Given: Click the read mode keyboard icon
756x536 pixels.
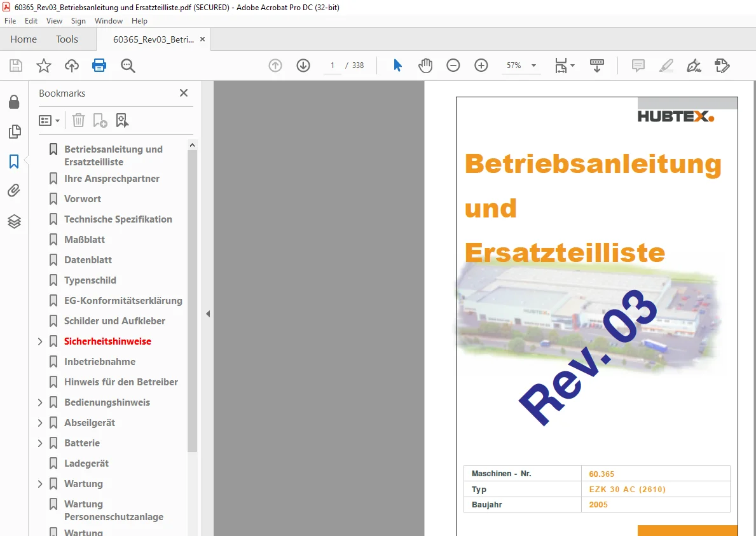Looking at the screenshot, I should pyautogui.click(x=597, y=65).
